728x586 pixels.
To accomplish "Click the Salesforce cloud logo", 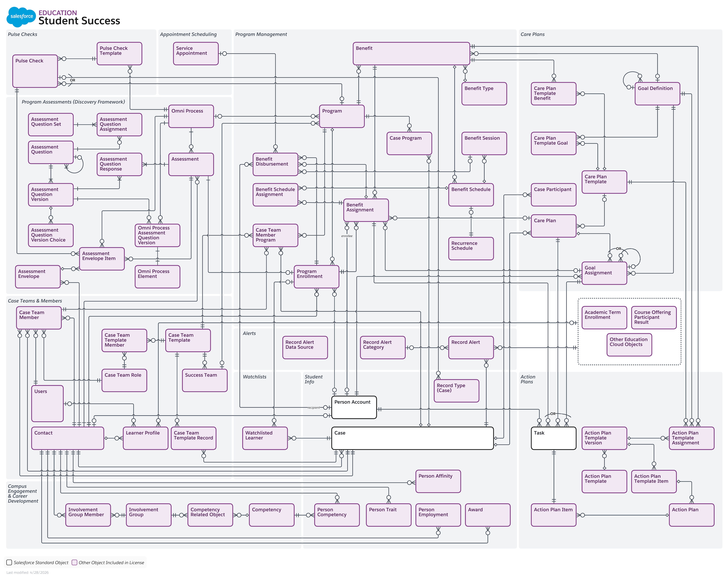I will click(x=21, y=17).
